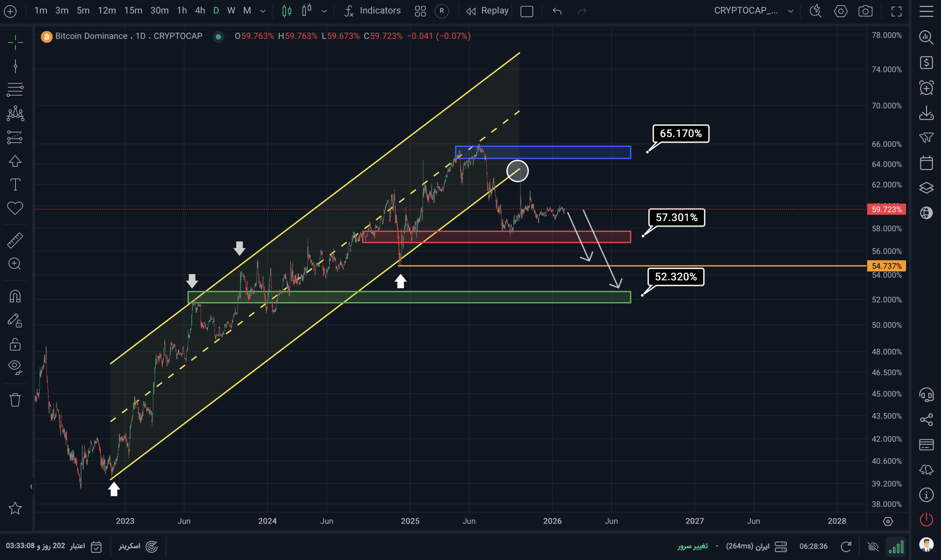Take a chart snapshot with camera
Viewport: 941px width, 560px height.
865,11
